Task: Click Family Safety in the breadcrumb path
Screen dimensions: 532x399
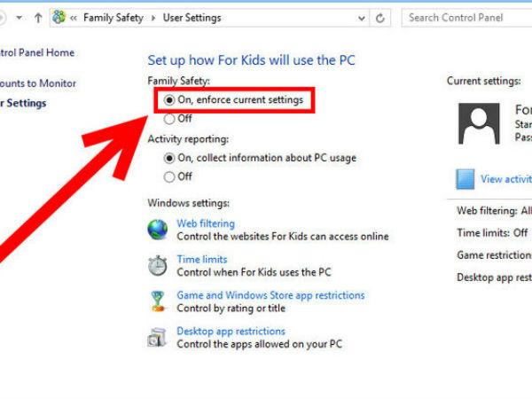Action: (113, 18)
